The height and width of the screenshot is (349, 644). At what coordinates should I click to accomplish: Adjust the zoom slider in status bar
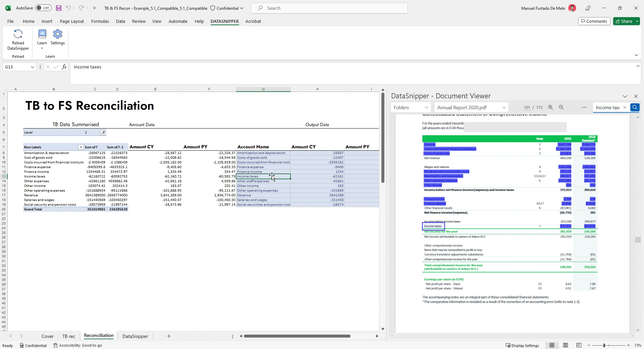coord(604,345)
